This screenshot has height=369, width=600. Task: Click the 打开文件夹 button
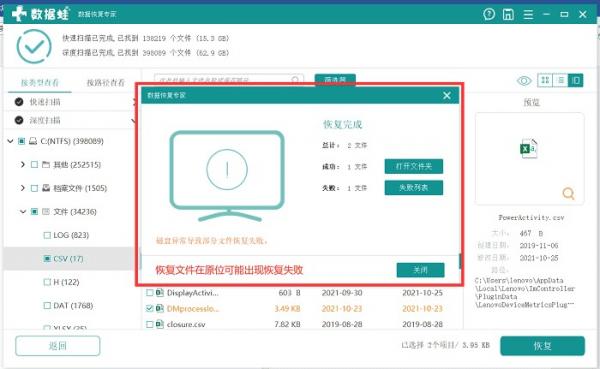(x=414, y=166)
